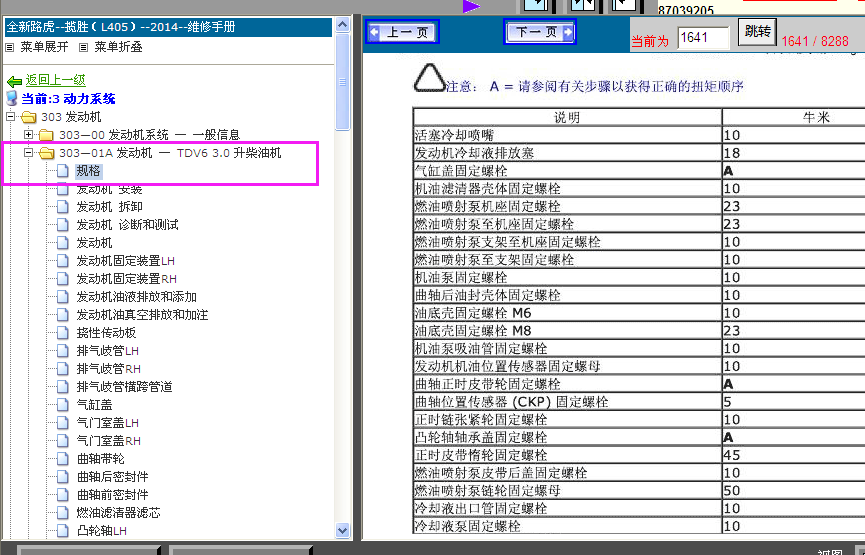This screenshot has width=865, height=555.
Task: Open 303 发动机 folder icon
Action: tap(28, 117)
